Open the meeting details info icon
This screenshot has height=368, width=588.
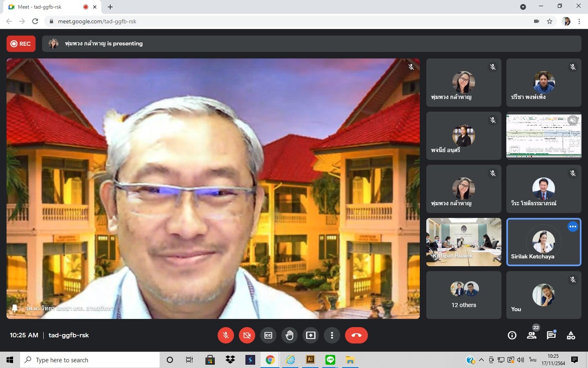pos(512,335)
